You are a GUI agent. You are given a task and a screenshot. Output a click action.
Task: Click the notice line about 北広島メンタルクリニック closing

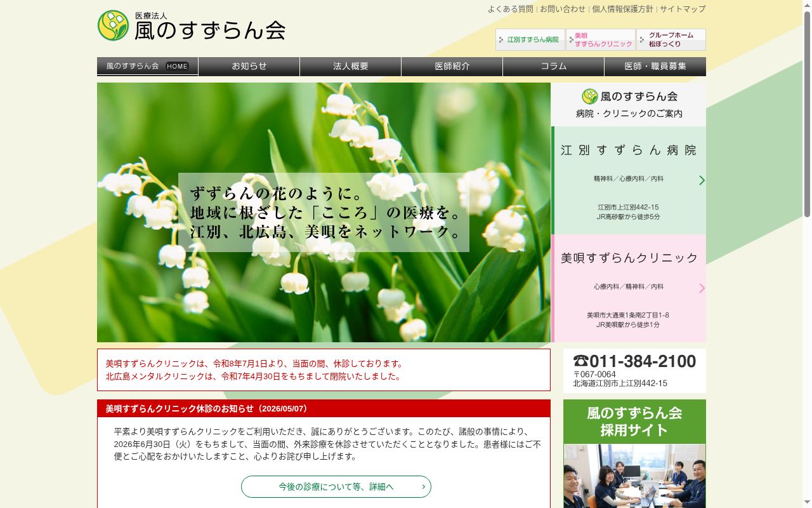[254, 376]
